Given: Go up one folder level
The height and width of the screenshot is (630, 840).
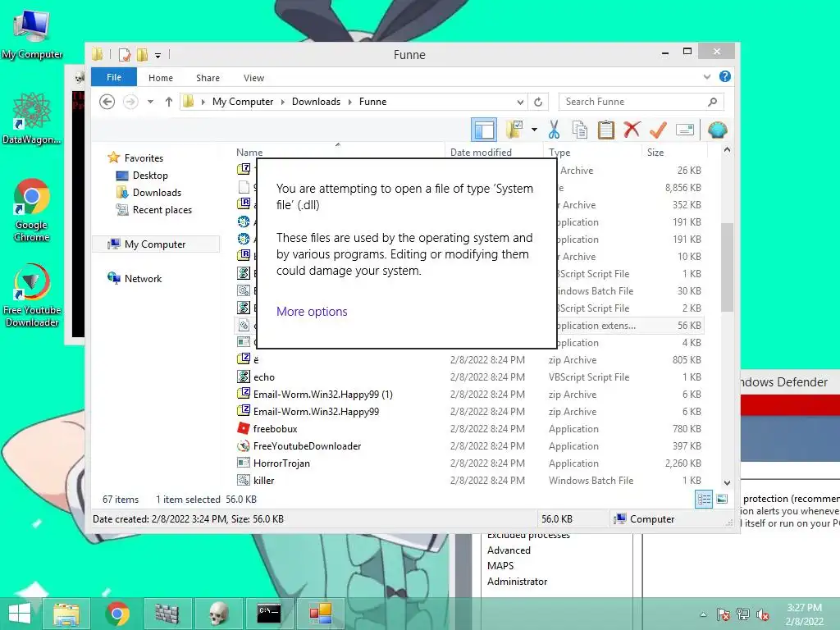Looking at the screenshot, I should coord(169,101).
